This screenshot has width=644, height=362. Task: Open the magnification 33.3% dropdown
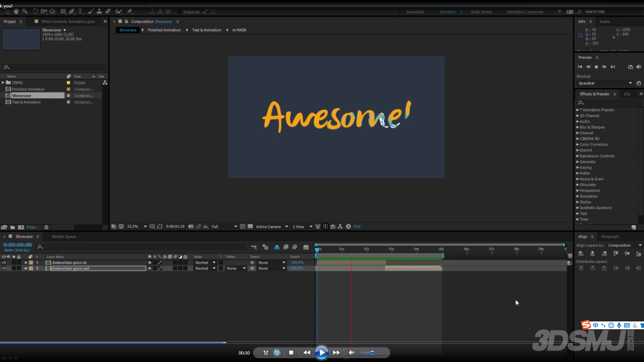tap(137, 226)
